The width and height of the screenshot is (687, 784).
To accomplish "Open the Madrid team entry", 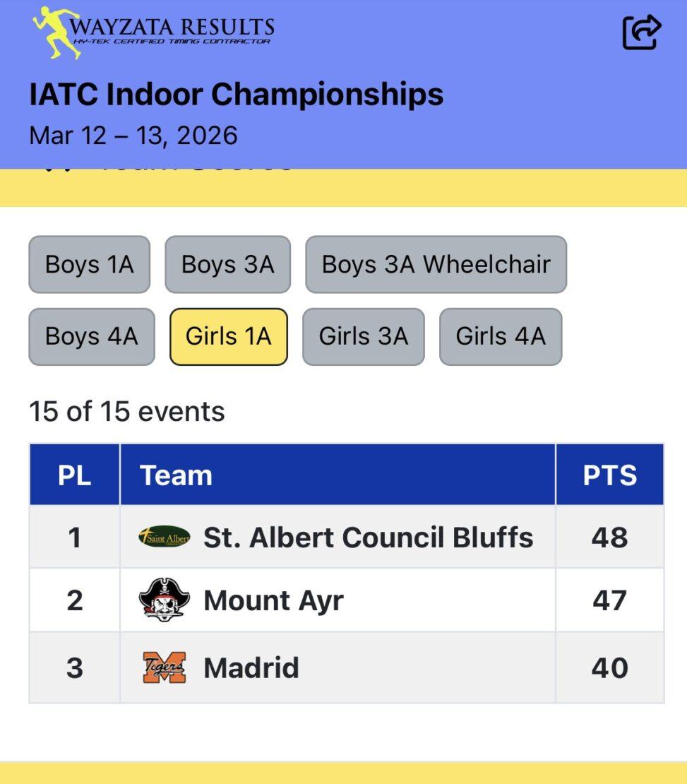I will (x=251, y=667).
